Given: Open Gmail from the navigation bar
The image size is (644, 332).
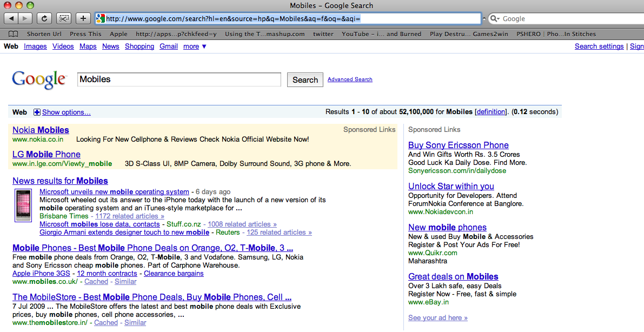Looking at the screenshot, I should pyautogui.click(x=169, y=47).
